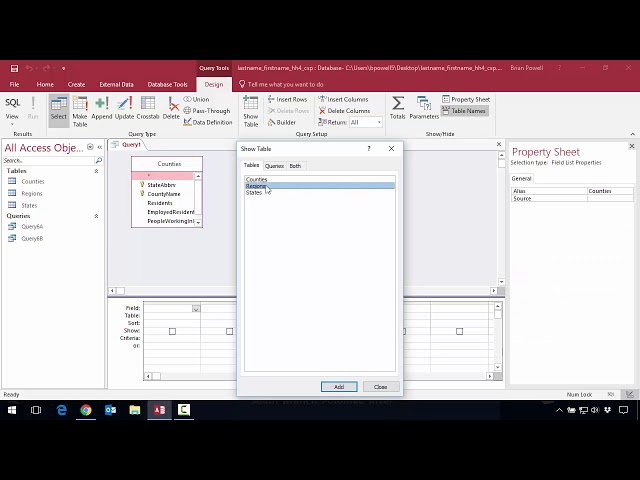
Task: Switch to the External Data tab
Action: click(x=116, y=84)
